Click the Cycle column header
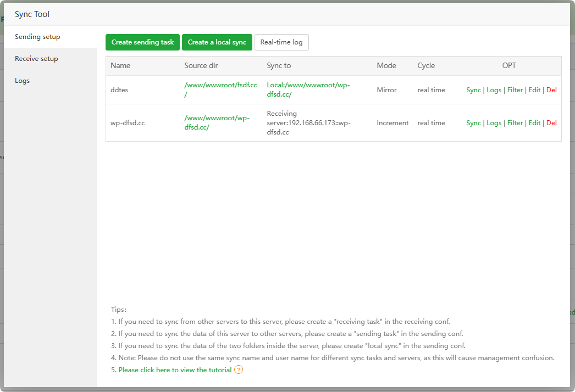The height and width of the screenshot is (392, 575). tap(426, 65)
